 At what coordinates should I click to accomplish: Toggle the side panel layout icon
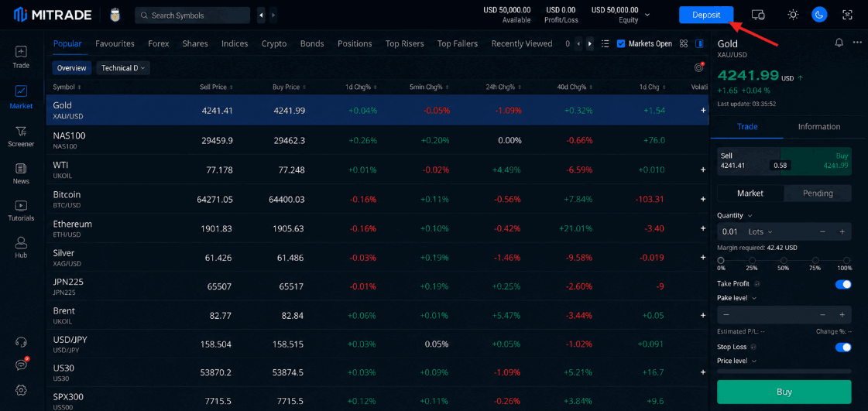coord(699,43)
